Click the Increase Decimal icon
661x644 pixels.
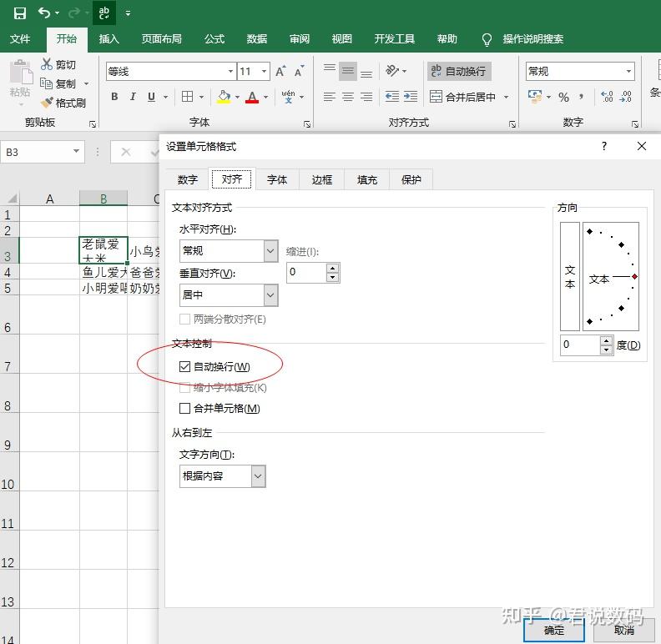coord(607,97)
